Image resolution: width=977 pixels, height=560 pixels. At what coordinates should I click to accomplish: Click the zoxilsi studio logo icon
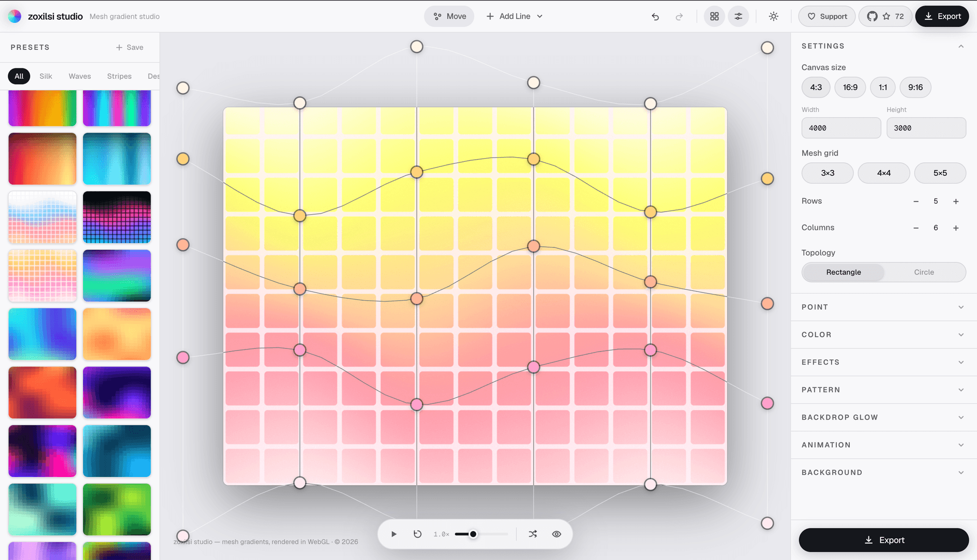coord(15,16)
